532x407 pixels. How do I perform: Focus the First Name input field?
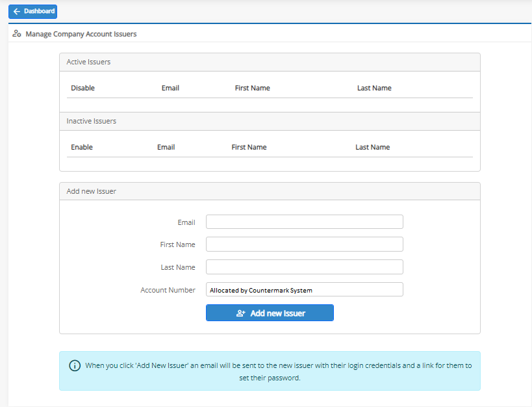point(305,244)
